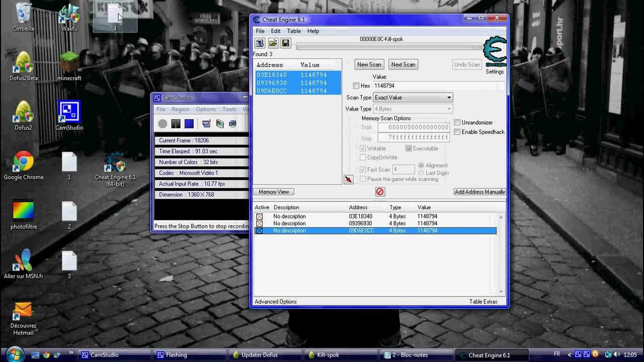
Task: Toggle the Executable checkbox
Action: (409, 148)
